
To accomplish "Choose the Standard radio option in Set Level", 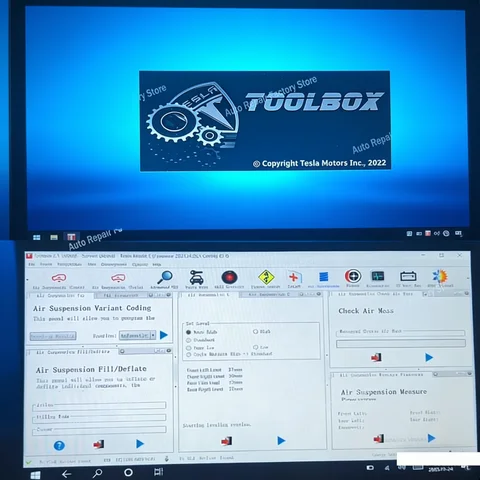I will coord(188,340).
